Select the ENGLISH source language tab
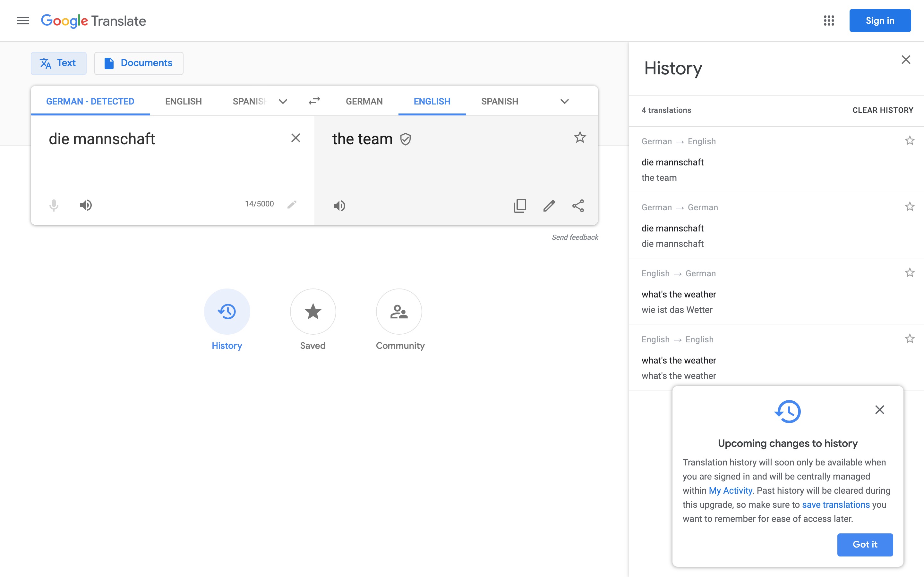The image size is (924, 577). coord(183,101)
